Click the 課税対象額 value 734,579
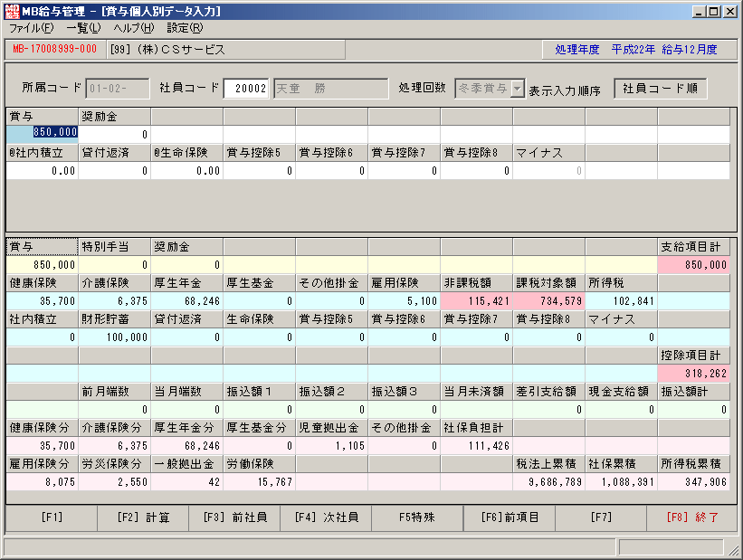Screen dimensions: 743x560 [548, 301]
